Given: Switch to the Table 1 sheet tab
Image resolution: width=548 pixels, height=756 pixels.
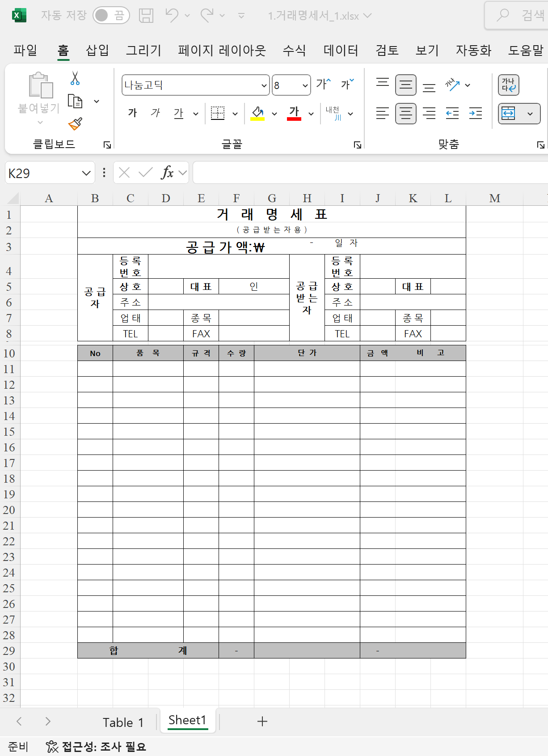Looking at the screenshot, I should [x=123, y=722].
